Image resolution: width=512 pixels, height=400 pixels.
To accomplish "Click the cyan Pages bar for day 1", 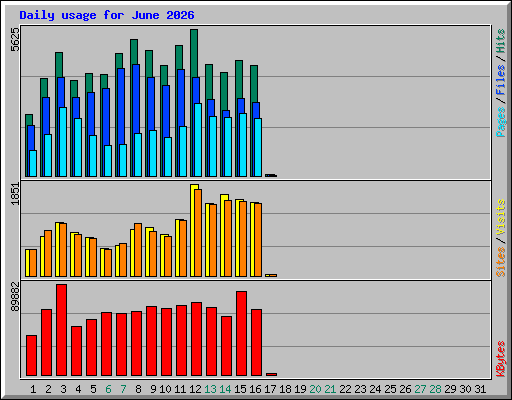I will [33, 163].
